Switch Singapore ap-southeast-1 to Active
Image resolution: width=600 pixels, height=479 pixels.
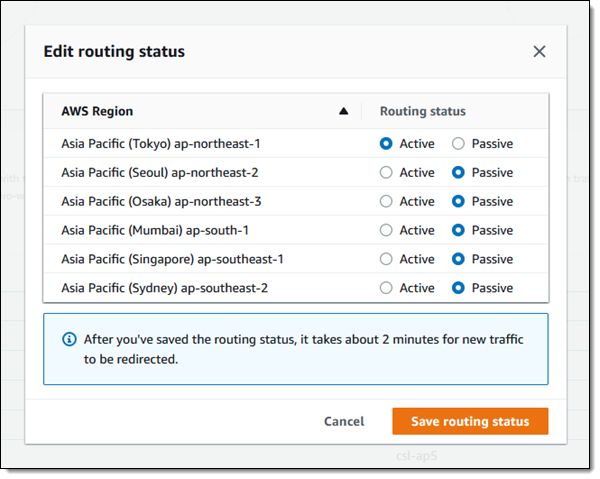tap(386, 260)
